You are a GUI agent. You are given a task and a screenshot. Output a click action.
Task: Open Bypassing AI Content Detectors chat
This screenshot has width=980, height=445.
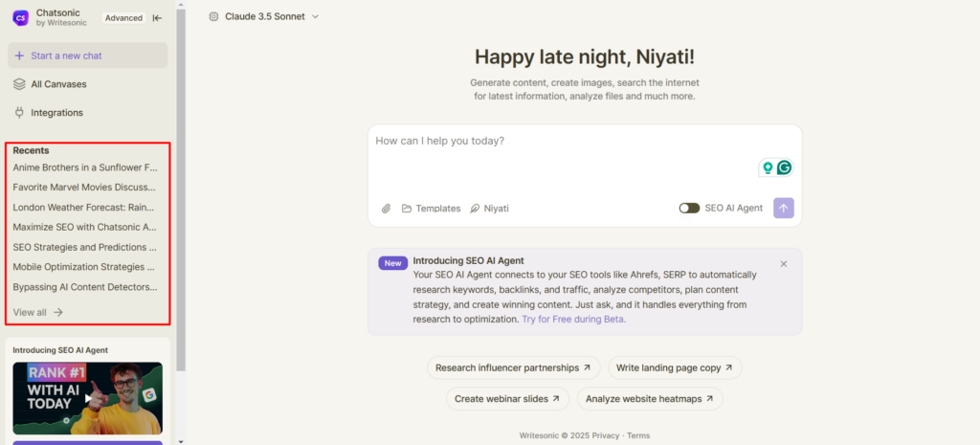click(85, 287)
